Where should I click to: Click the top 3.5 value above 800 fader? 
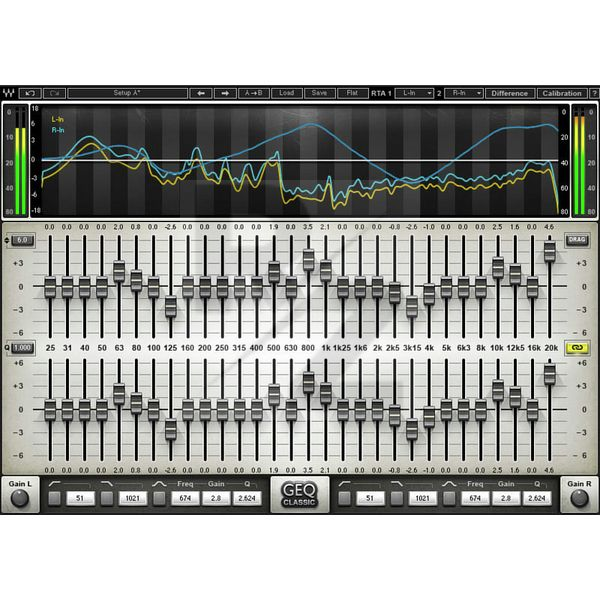[x=308, y=227]
